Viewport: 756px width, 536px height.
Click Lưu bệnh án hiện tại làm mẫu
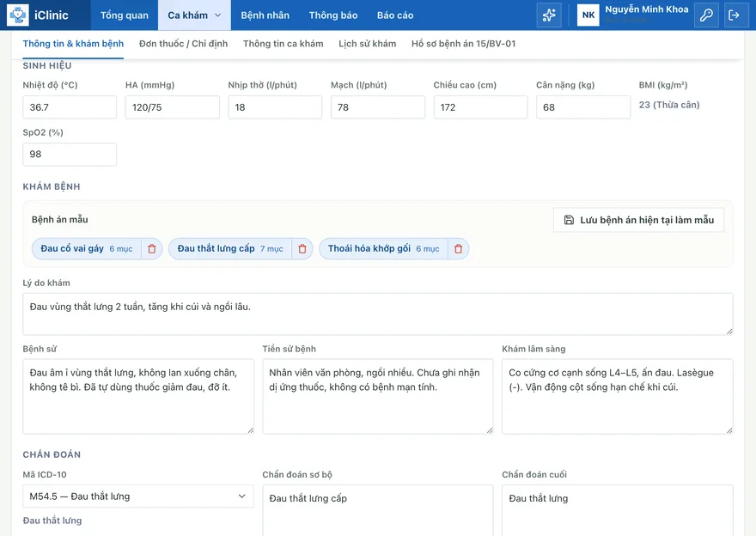click(x=639, y=220)
